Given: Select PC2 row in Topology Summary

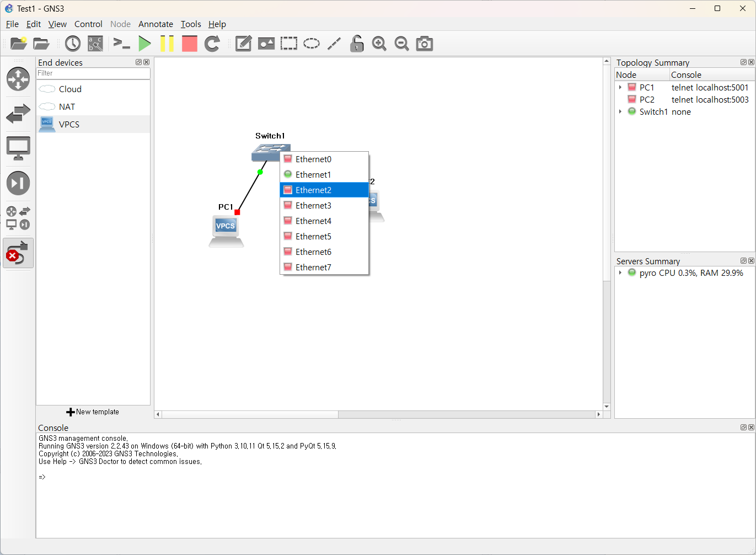Looking at the screenshot, I should pyautogui.click(x=685, y=100).
